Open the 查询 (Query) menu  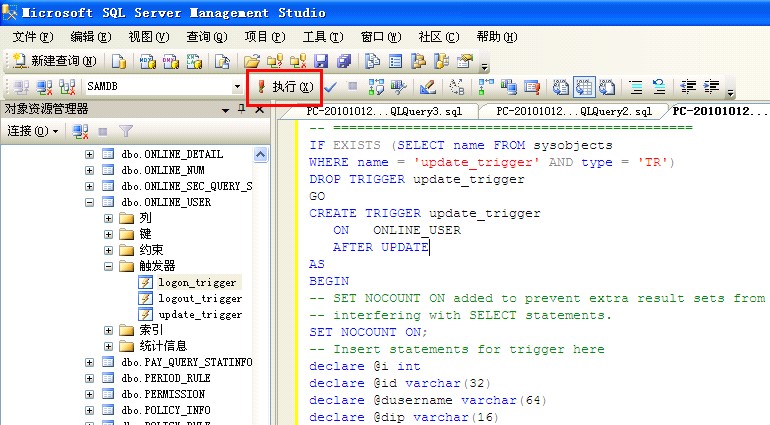click(206, 37)
